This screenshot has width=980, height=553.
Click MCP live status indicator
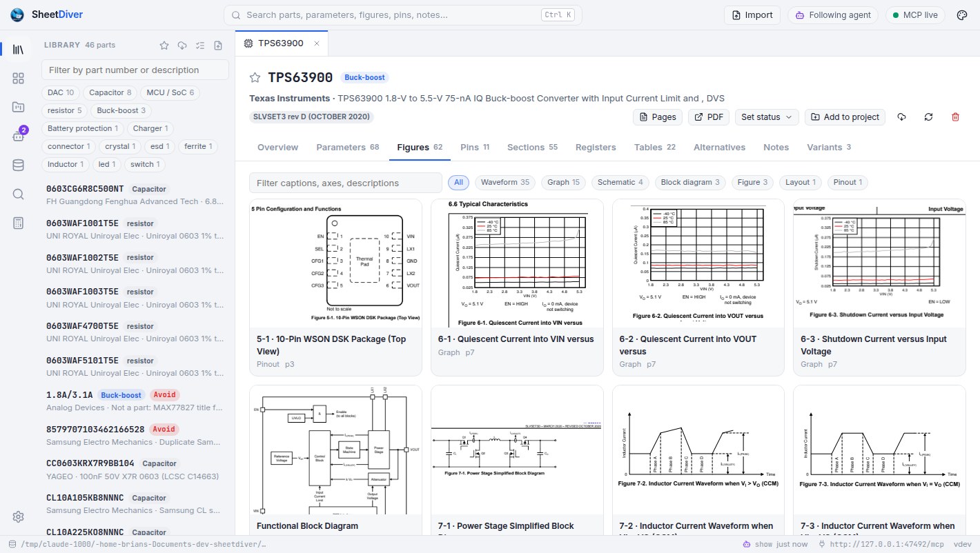pyautogui.click(x=914, y=15)
